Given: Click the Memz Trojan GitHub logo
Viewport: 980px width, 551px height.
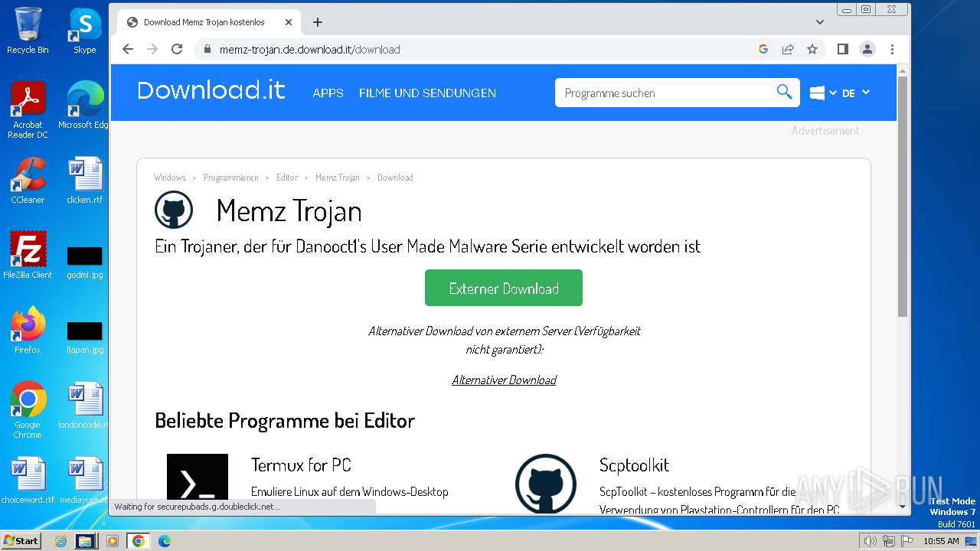Looking at the screenshot, I should (x=174, y=210).
